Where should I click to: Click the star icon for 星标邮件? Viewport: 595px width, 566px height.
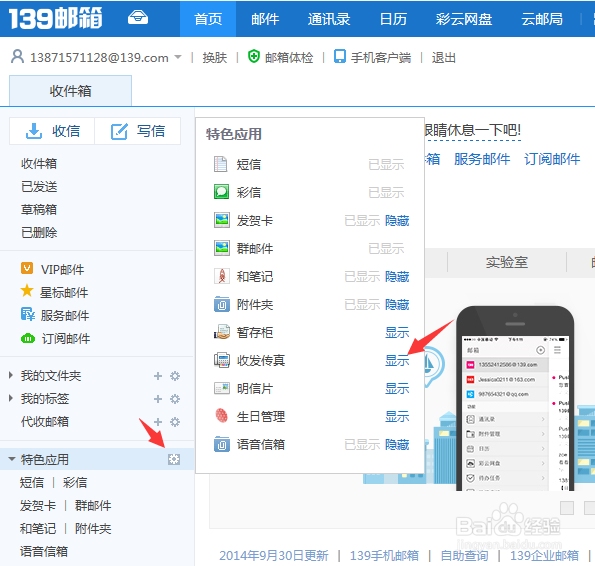[27, 291]
